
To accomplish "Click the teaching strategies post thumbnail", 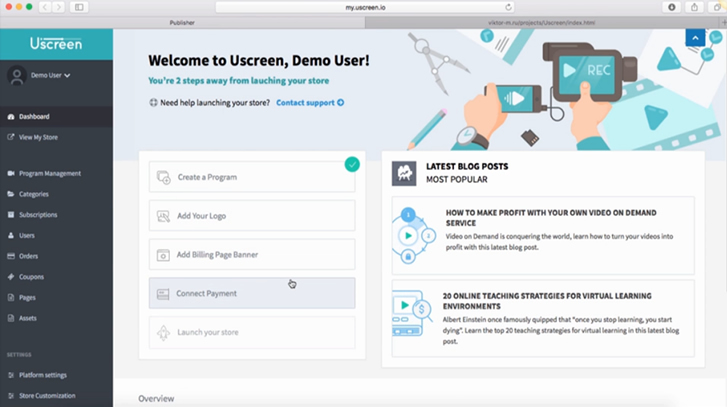I will 412,313.
